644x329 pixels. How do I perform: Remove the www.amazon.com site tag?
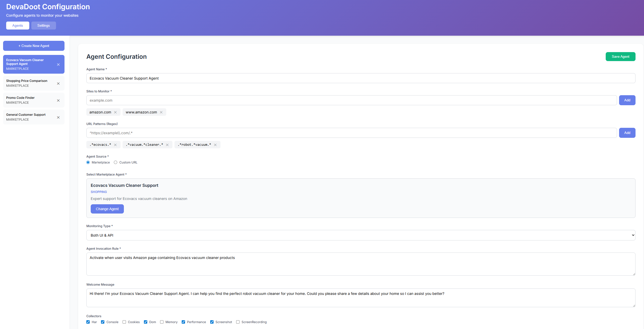click(x=161, y=112)
